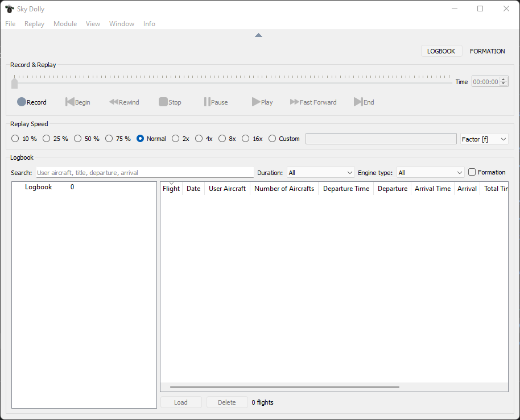Screen dimensions: 520x420
Task: Maximize the Sky Dolly window
Action: tap(480, 9)
